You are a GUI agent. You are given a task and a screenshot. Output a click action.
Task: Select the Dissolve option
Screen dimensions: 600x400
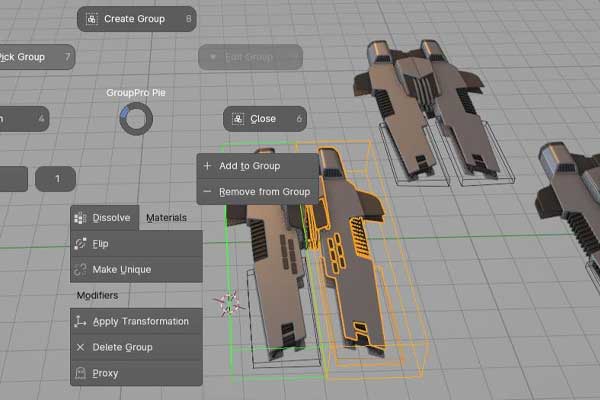coord(104,218)
